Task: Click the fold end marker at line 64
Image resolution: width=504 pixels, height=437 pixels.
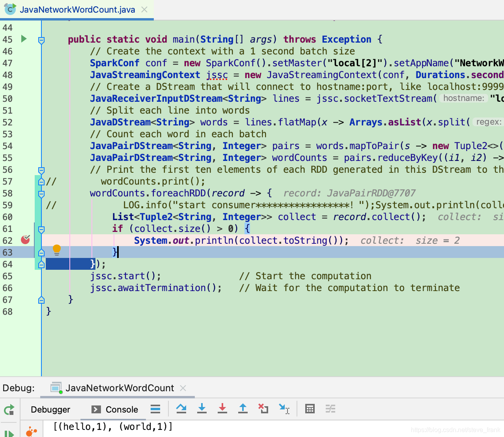Action: (41, 264)
